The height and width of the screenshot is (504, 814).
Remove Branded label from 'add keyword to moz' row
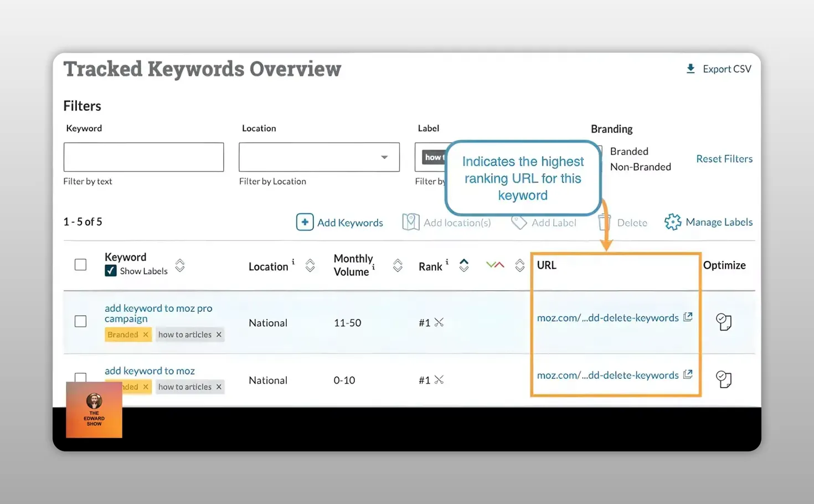click(x=146, y=387)
